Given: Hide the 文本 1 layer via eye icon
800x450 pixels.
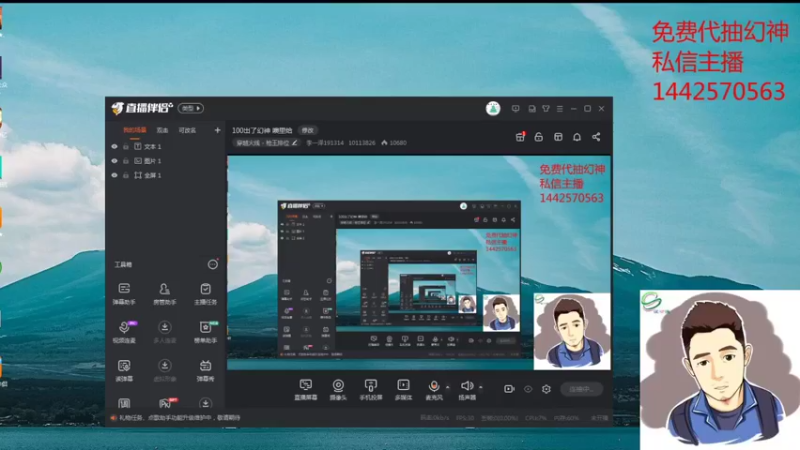Looking at the screenshot, I should click(x=114, y=146).
